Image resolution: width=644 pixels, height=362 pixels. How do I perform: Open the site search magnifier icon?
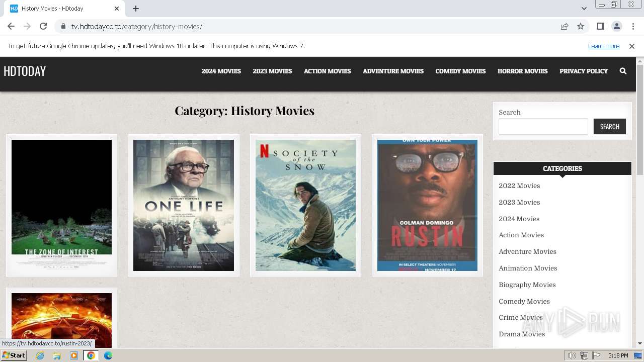[623, 71]
